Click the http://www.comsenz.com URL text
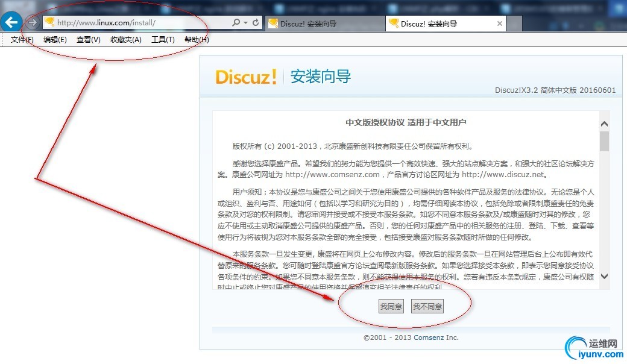Viewport: 627px width, 364px height. click(x=332, y=175)
